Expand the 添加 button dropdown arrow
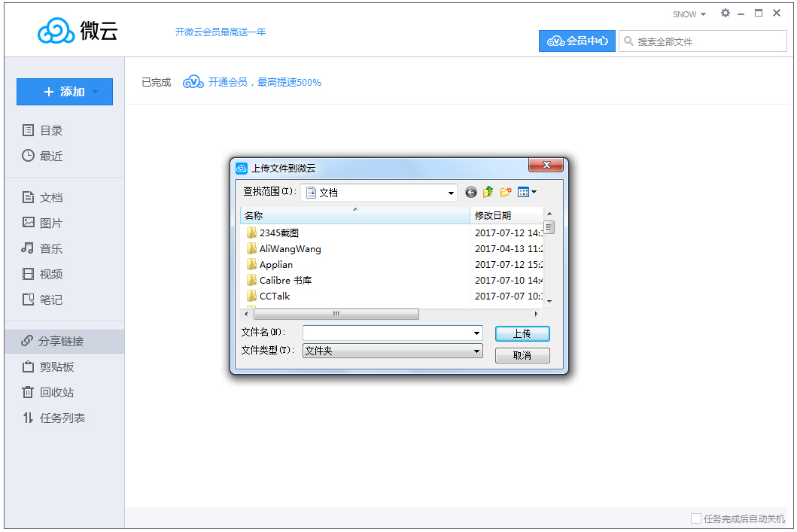The width and height of the screenshot is (797, 532). click(x=96, y=92)
